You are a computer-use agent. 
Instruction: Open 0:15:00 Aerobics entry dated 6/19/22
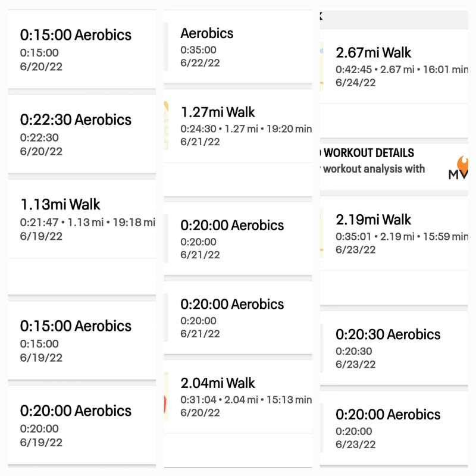tap(82, 340)
